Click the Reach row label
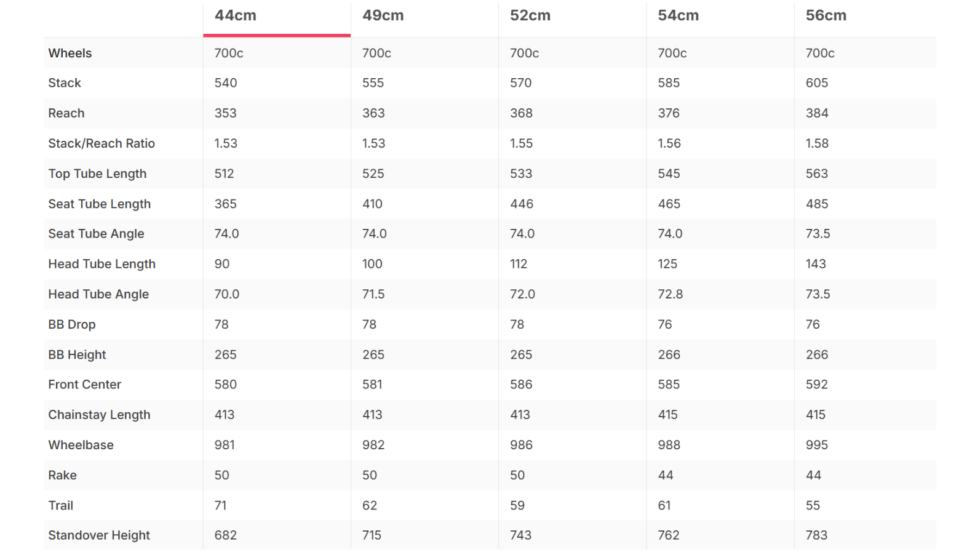The height and width of the screenshot is (552, 980). pyautogui.click(x=66, y=113)
